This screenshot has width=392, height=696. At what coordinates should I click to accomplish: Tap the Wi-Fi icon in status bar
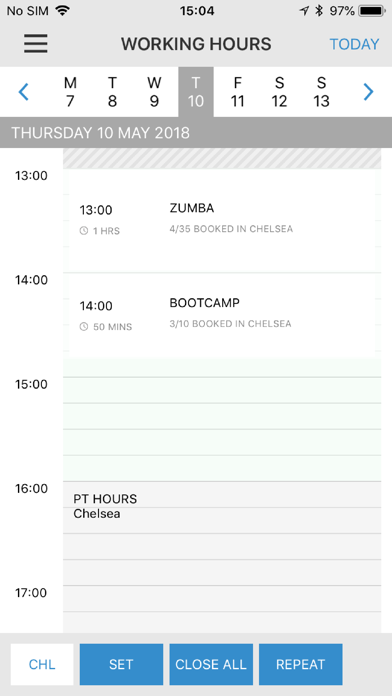click(63, 11)
